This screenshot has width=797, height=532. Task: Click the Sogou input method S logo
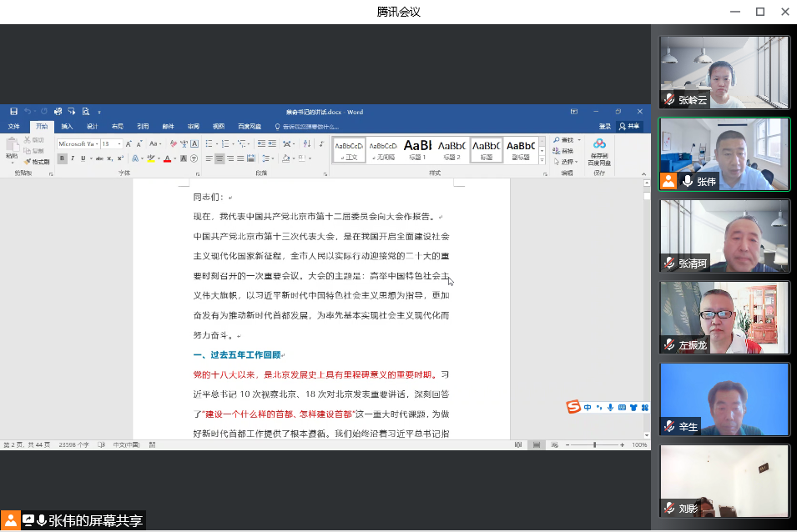tap(573, 407)
